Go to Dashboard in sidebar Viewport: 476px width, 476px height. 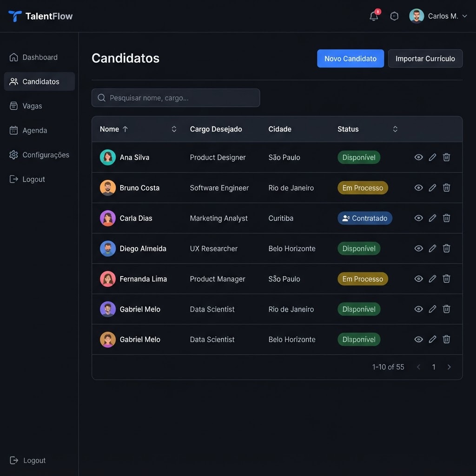[x=40, y=57]
